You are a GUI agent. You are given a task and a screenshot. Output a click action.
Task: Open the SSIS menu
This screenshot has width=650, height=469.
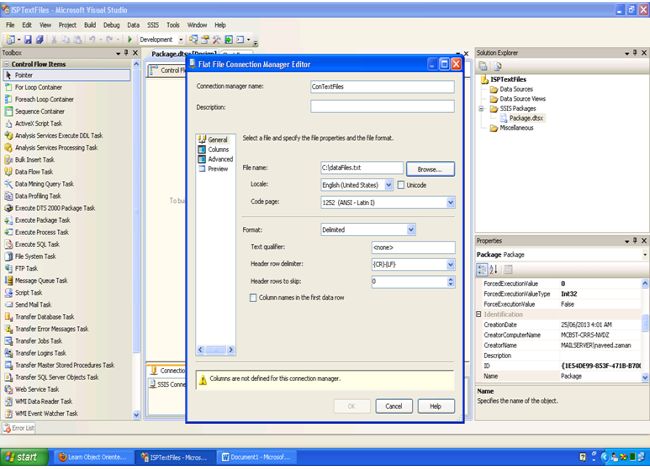(x=153, y=25)
